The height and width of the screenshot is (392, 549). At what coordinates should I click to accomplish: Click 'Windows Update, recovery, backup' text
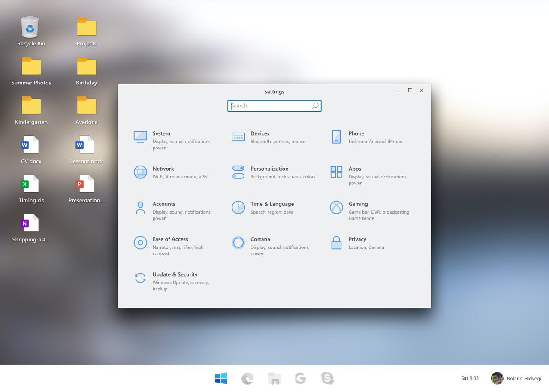click(x=181, y=286)
